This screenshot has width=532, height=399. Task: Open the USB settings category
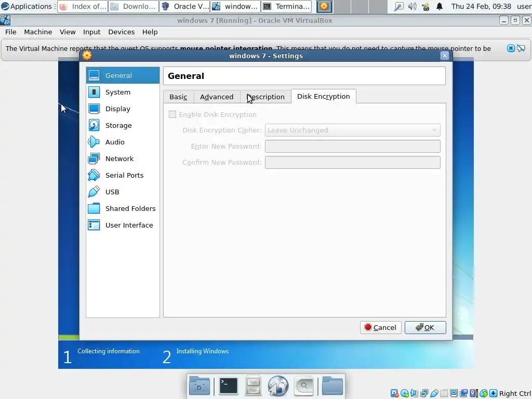123,192
